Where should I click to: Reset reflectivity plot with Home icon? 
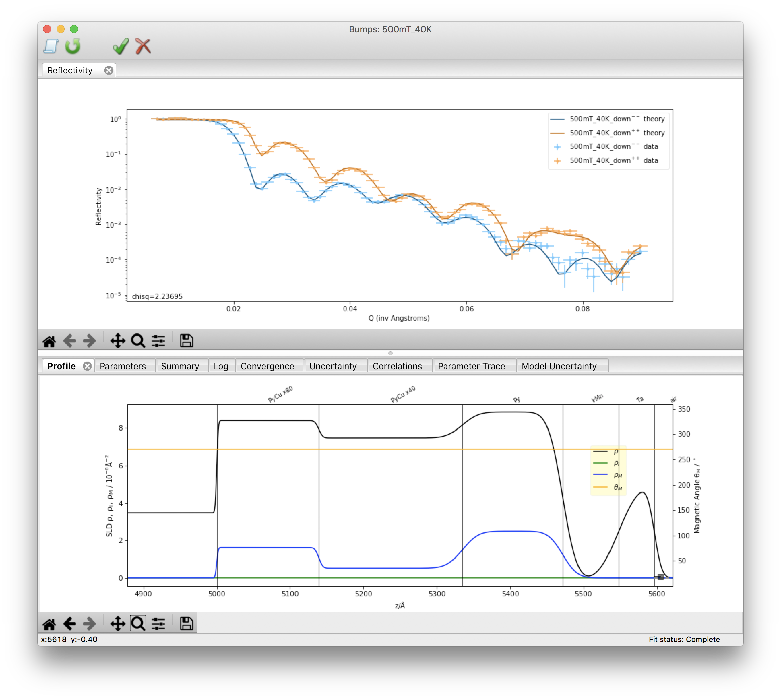[x=49, y=341]
